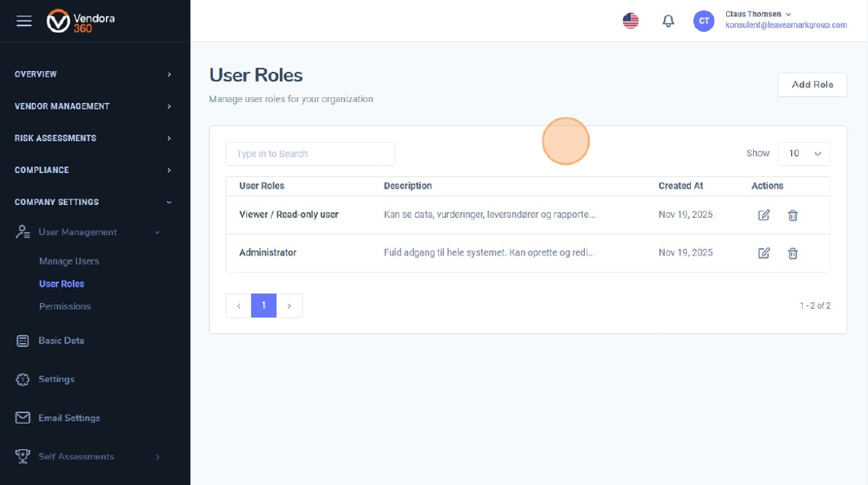The height and width of the screenshot is (485, 868).
Task: Click the Add Role button
Action: tap(812, 85)
